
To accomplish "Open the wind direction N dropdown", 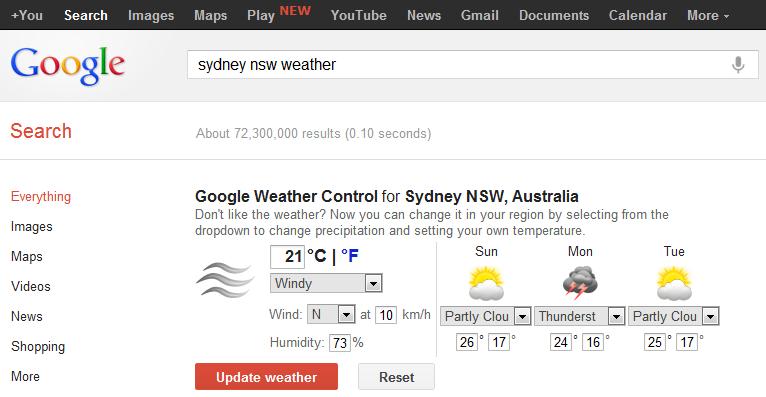I will pos(331,314).
